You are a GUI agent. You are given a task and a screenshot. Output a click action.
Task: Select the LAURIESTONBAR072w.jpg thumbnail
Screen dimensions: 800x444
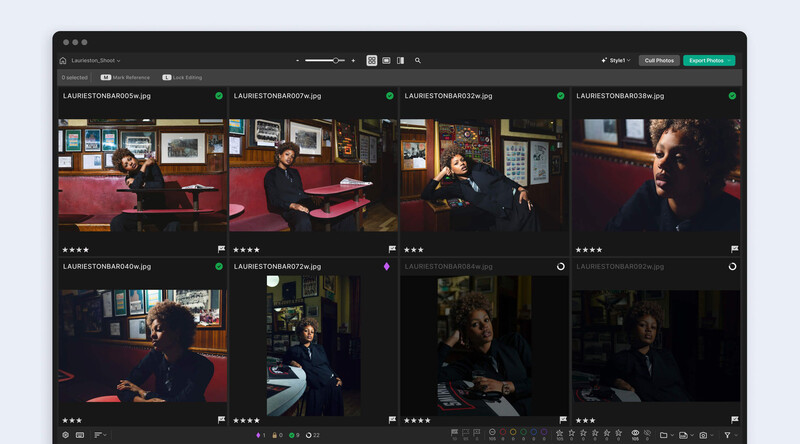[314, 346]
